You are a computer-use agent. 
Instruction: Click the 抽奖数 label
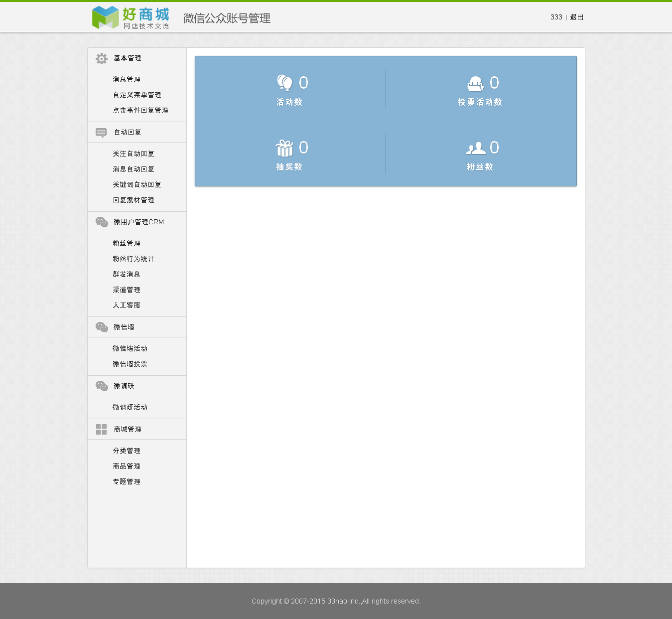pyautogui.click(x=289, y=167)
